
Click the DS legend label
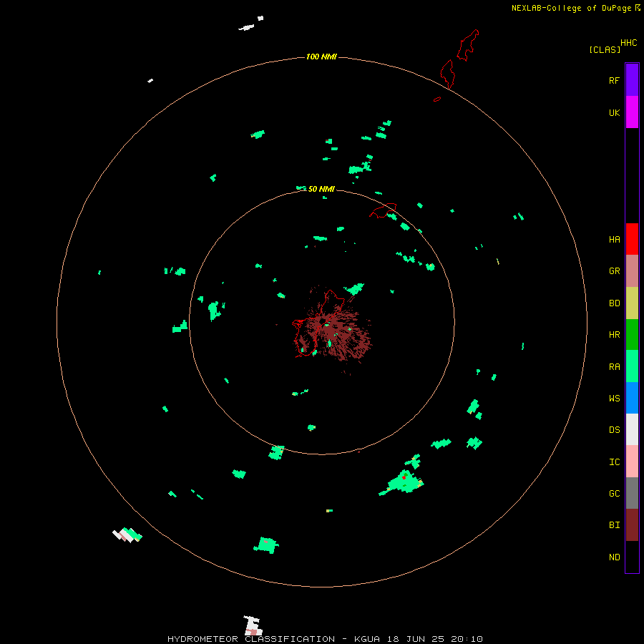coord(614,430)
